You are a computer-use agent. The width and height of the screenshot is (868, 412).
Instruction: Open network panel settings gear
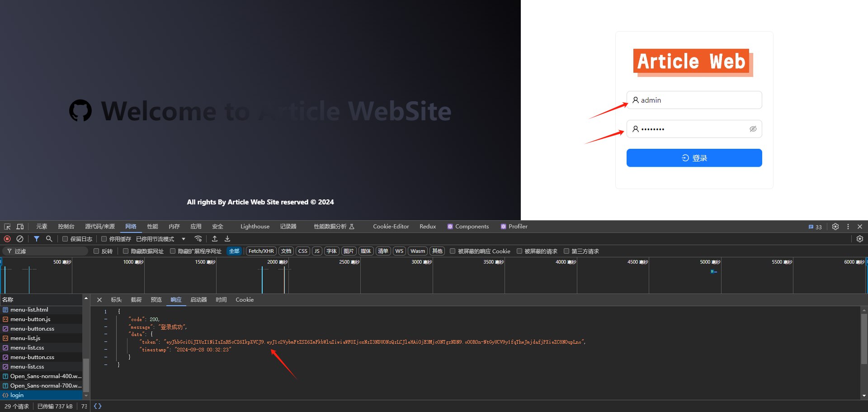point(860,239)
